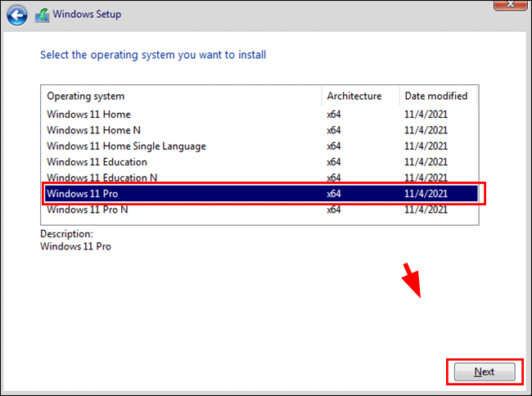This screenshot has height=396, width=532.
Task: Click the date in Windows 11 Home row
Action: click(426, 115)
